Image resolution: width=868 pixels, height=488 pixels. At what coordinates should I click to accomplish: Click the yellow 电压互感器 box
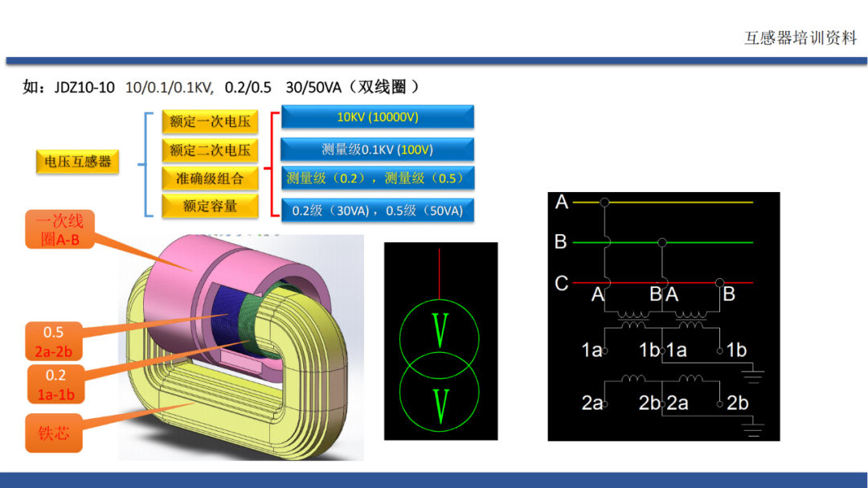[77, 162]
